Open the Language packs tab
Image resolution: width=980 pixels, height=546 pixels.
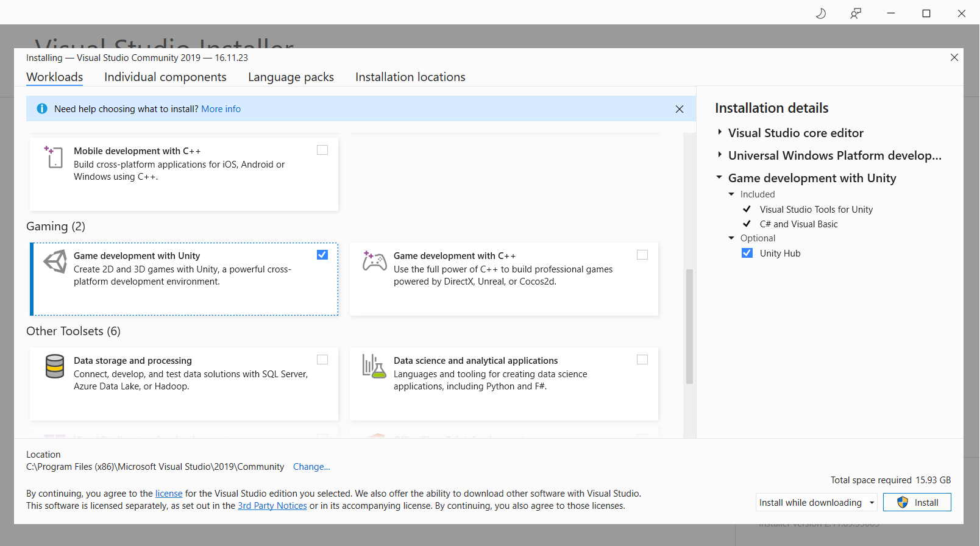291,77
